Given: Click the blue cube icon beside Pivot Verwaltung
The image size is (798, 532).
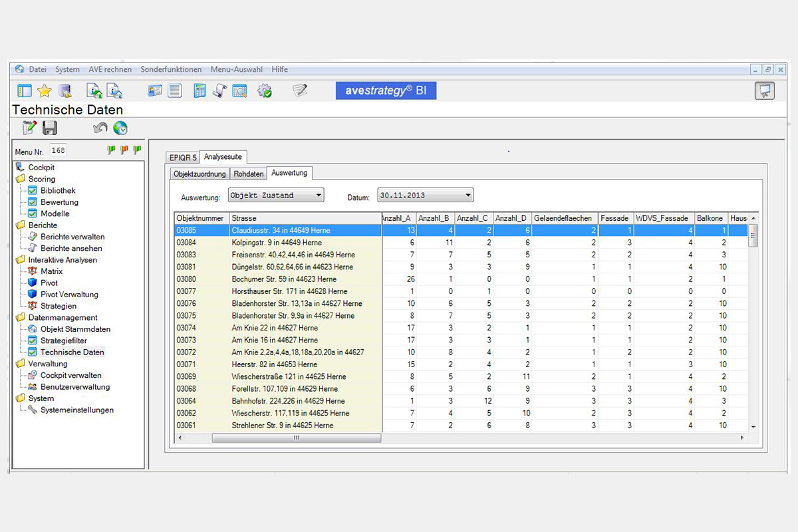Looking at the screenshot, I should pyautogui.click(x=33, y=295).
